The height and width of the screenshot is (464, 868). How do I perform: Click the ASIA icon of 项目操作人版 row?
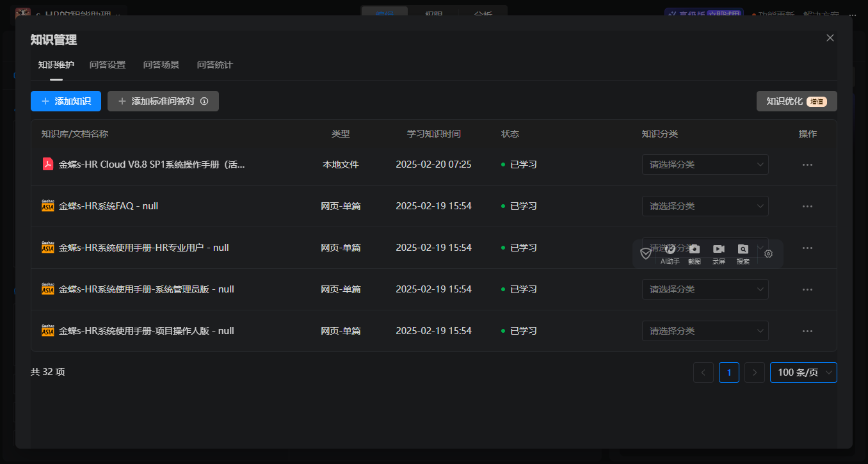click(48, 331)
